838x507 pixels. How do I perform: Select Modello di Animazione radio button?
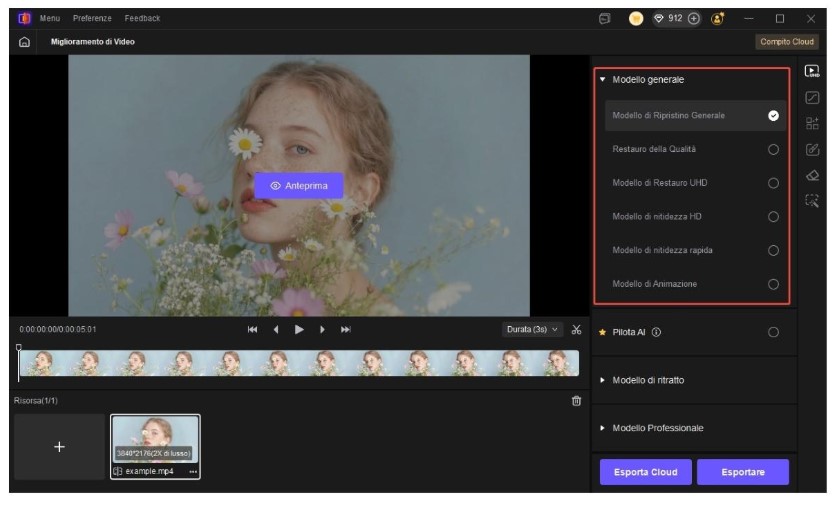tap(773, 284)
